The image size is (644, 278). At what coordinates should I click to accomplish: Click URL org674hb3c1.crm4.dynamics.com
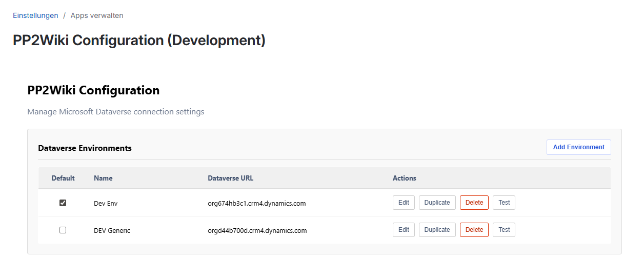click(257, 203)
